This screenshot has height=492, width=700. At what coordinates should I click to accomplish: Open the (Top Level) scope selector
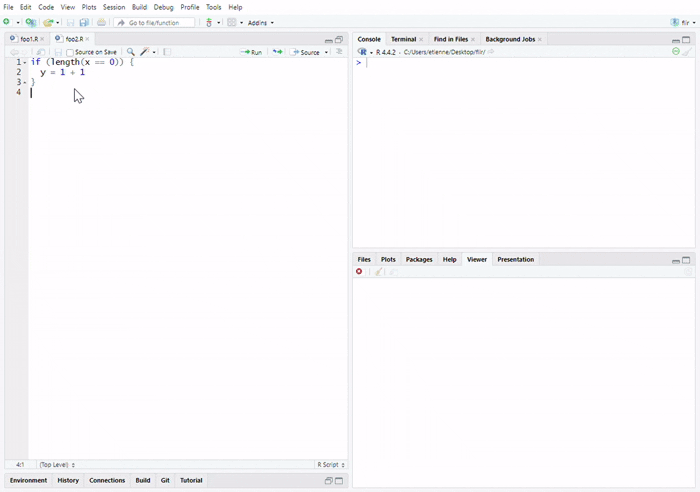coord(57,465)
